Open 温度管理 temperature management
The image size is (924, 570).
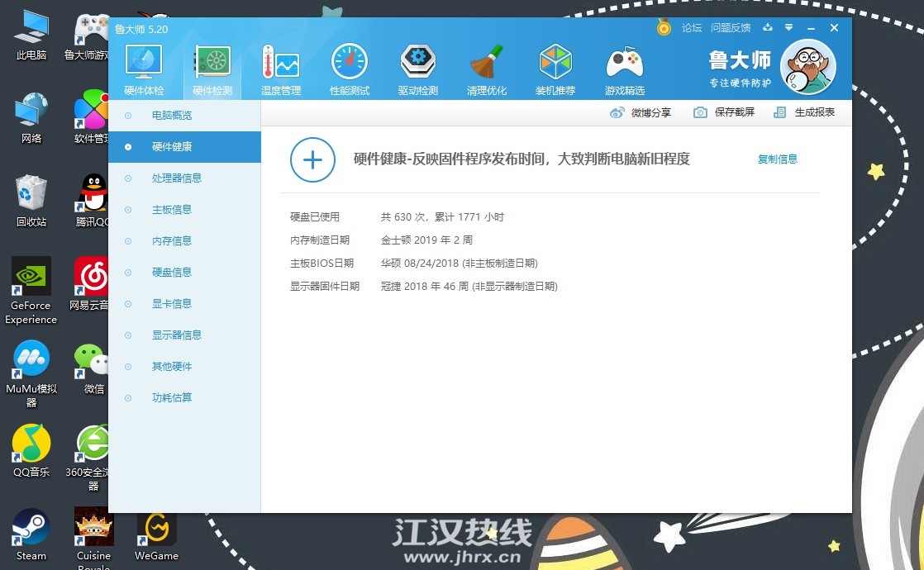pos(281,69)
